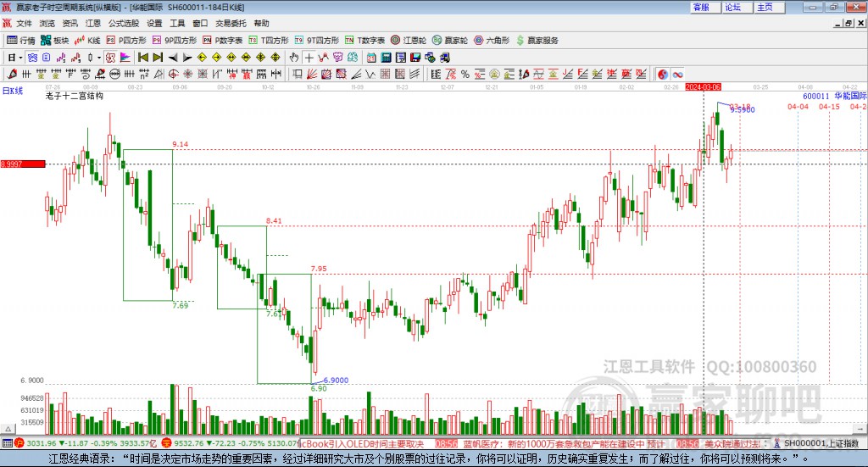Click the red 8.9997 price marker
This screenshot has height=467, width=868.
[x=23, y=164]
